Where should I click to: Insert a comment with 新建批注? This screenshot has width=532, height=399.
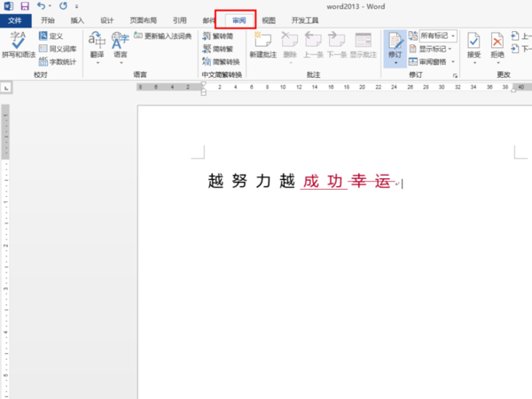263,45
